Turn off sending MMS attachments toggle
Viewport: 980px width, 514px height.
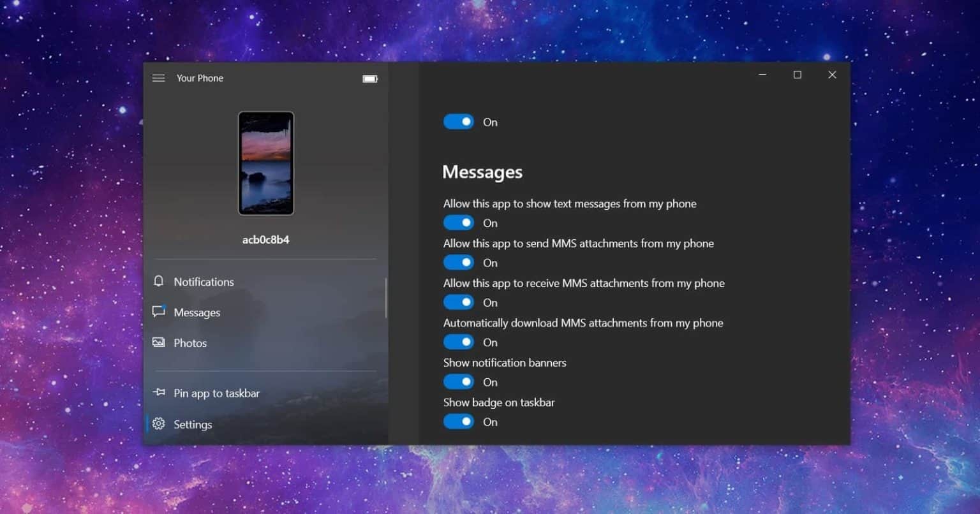pos(459,263)
